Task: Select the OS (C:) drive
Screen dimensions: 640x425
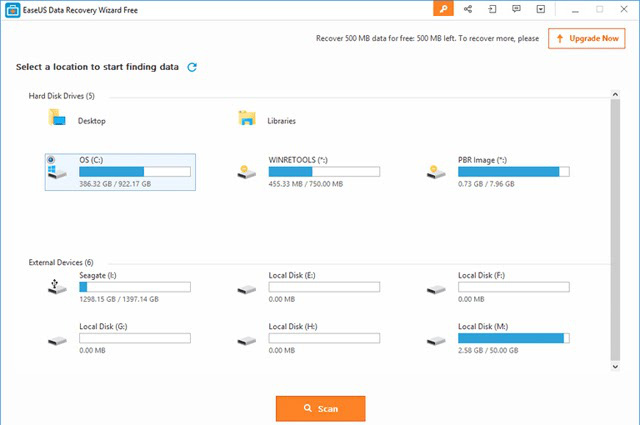Action: tap(120, 172)
